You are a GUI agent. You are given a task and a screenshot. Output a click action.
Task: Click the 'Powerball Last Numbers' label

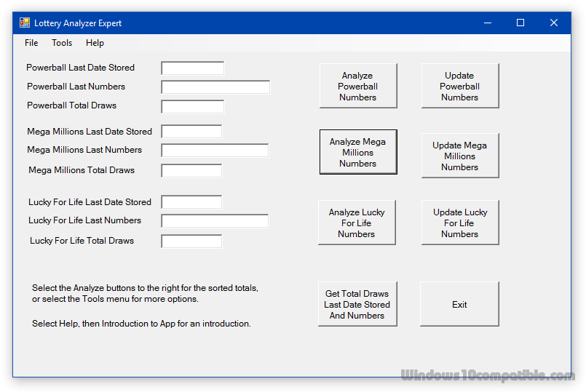click(76, 87)
